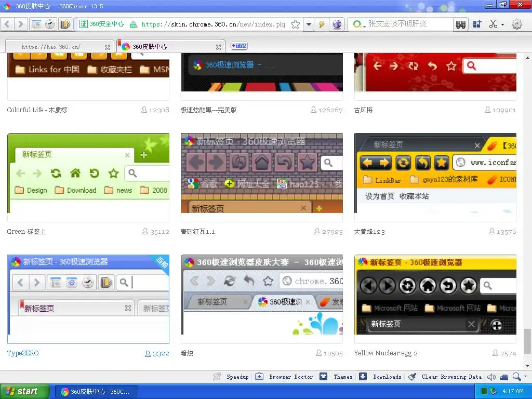The height and width of the screenshot is (399, 532).
Task: Expand the address bar dropdown arrow
Action: coord(309,24)
